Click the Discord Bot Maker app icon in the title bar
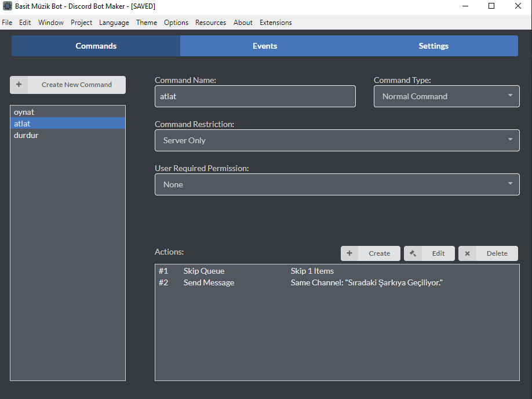 (x=7, y=6)
